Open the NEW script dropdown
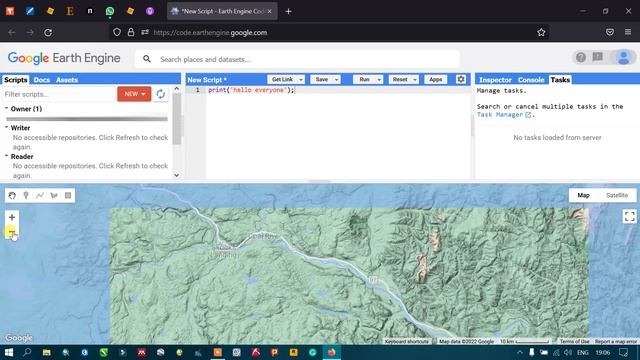The height and width of the screenshot is (360, 640). pyautogui.click(x=134, y=94)
